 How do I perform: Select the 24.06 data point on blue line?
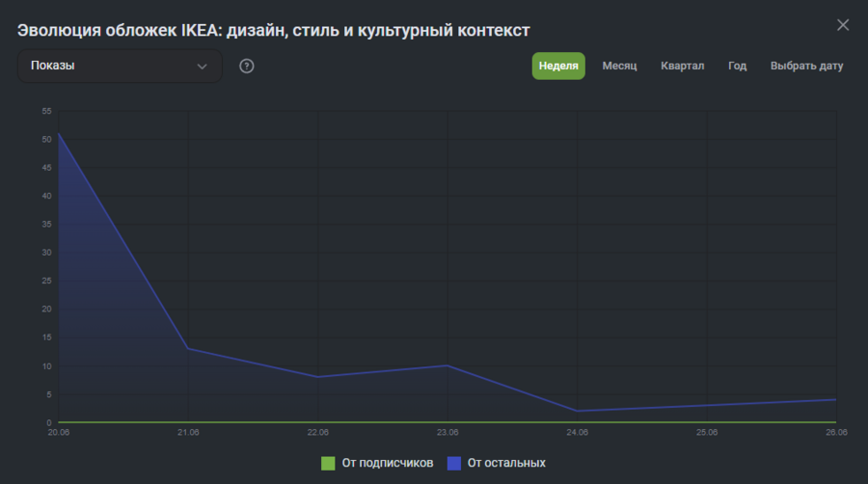tap(577, 411)
